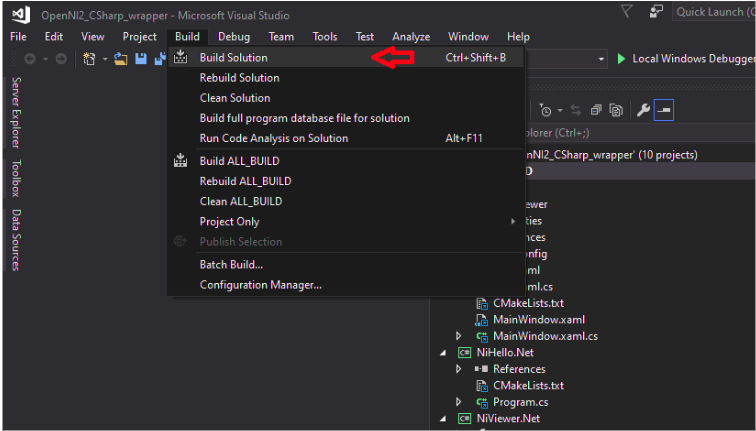Select CMakeLists.txt under NiHello.Net
This screenshot has height=431, width=756.
[528, 385]
